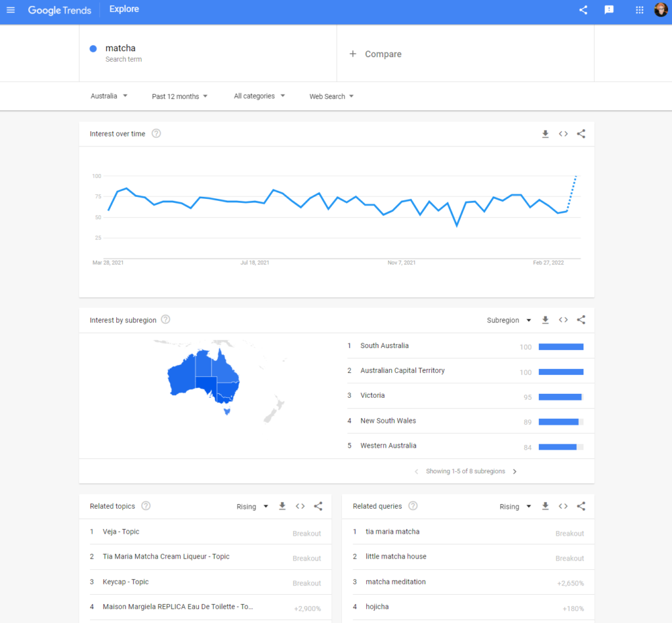The height and width of the screenshot is (623, 672).
Task: Click the Nov 7, 2021 axis label
Action: [x=402, y=263]
